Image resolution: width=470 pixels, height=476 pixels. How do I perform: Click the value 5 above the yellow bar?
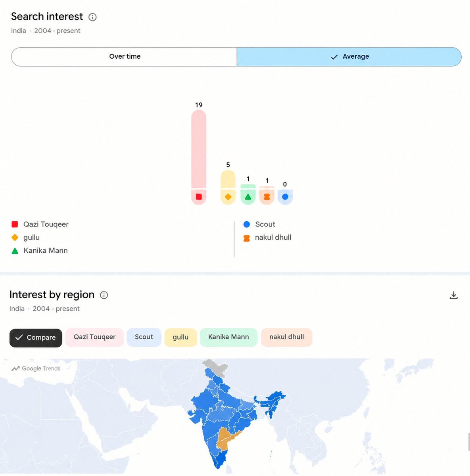(x=228, y=165)
